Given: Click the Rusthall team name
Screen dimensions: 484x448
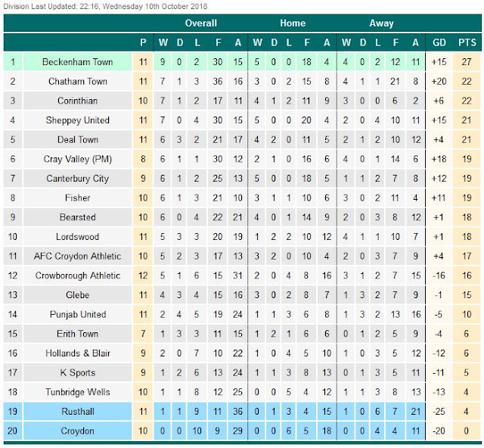Looking at the screenshot, I should point(77,412).
